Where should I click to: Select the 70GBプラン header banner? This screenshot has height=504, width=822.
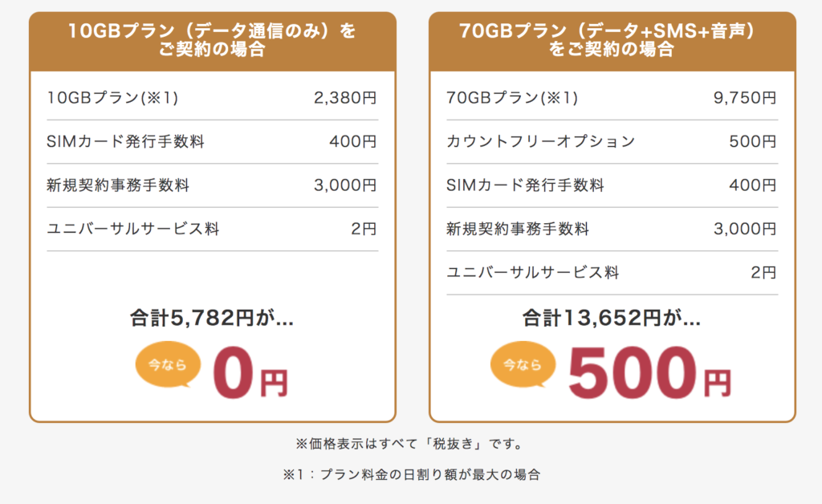pos(612,42)
